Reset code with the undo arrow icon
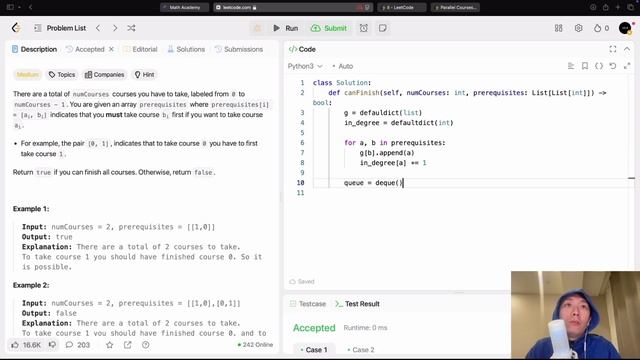640x360 pixels. click(613, 66)
